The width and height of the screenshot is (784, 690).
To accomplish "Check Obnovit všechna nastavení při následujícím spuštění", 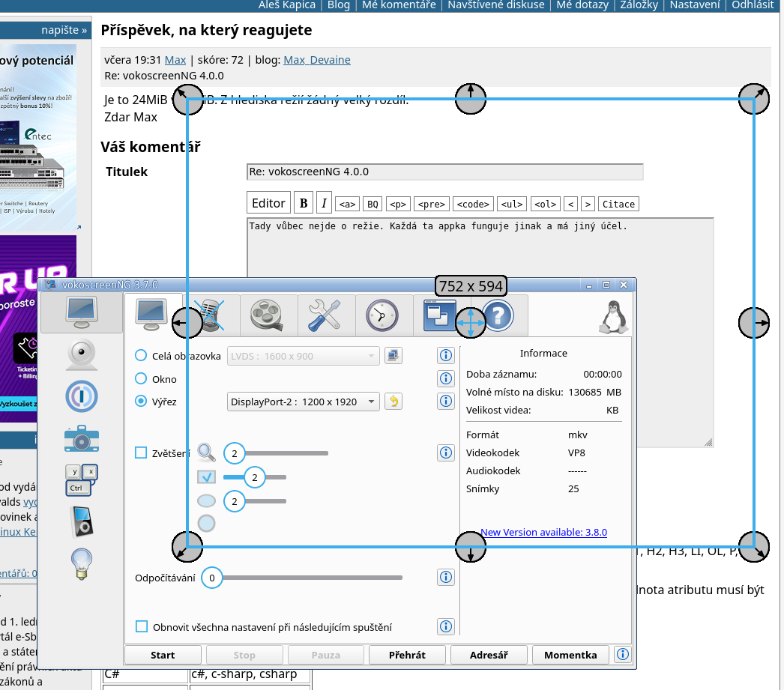I will tap(142, 626).
